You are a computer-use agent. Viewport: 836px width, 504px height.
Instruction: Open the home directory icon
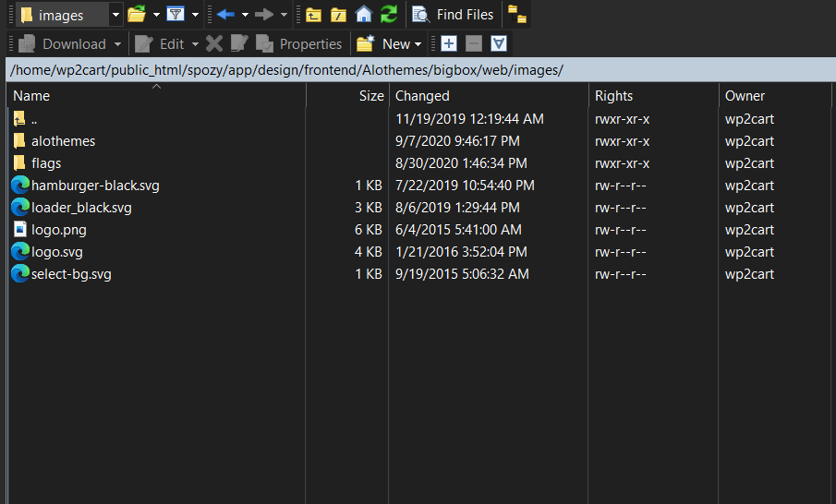tap(364, 15)
